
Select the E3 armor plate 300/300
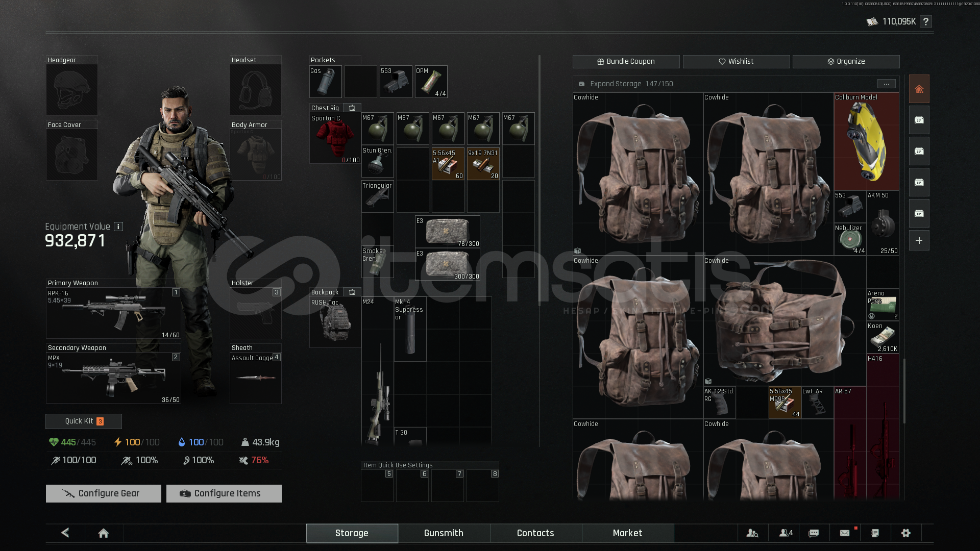pos(447,264)
